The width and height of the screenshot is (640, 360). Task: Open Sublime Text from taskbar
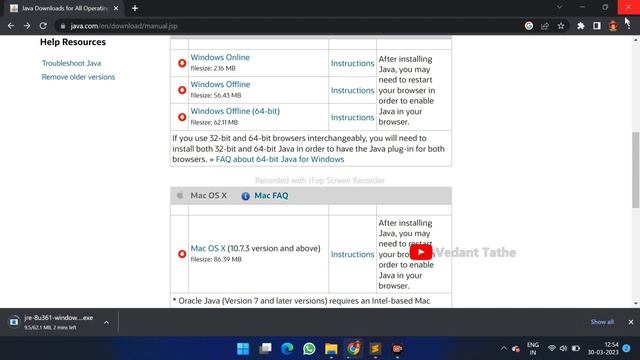coord(375,349)
